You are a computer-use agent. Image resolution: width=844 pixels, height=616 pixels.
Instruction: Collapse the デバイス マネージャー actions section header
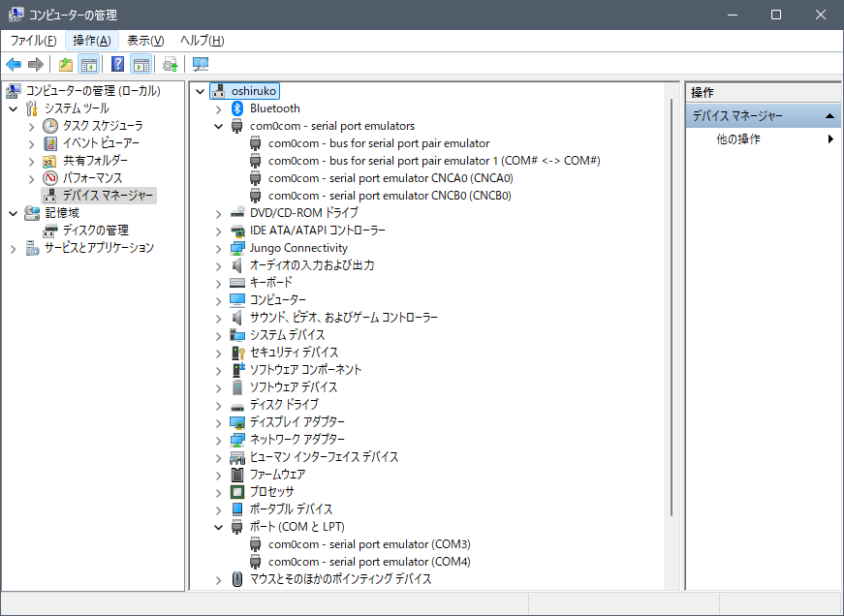[x=830, y=116]
